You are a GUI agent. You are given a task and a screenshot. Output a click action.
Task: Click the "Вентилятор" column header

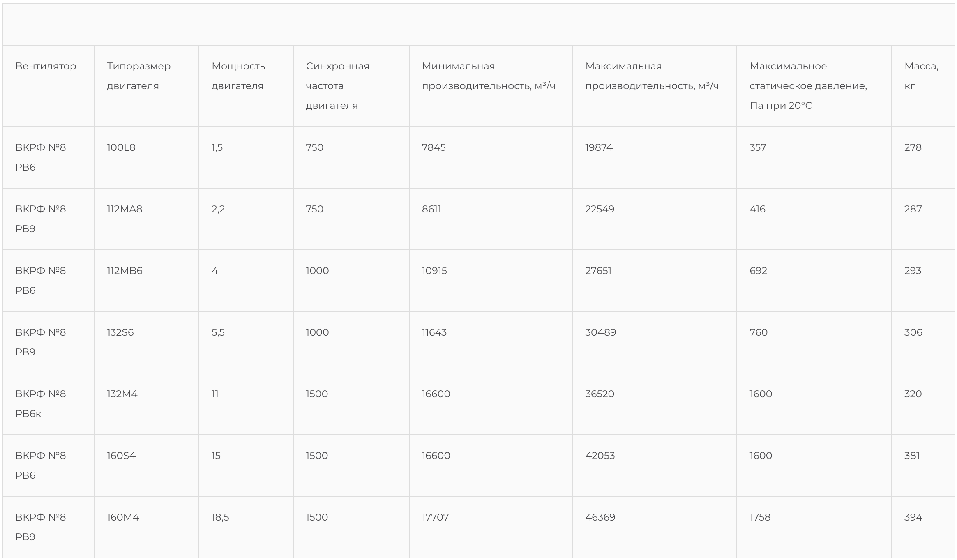[x=46, y=66]
